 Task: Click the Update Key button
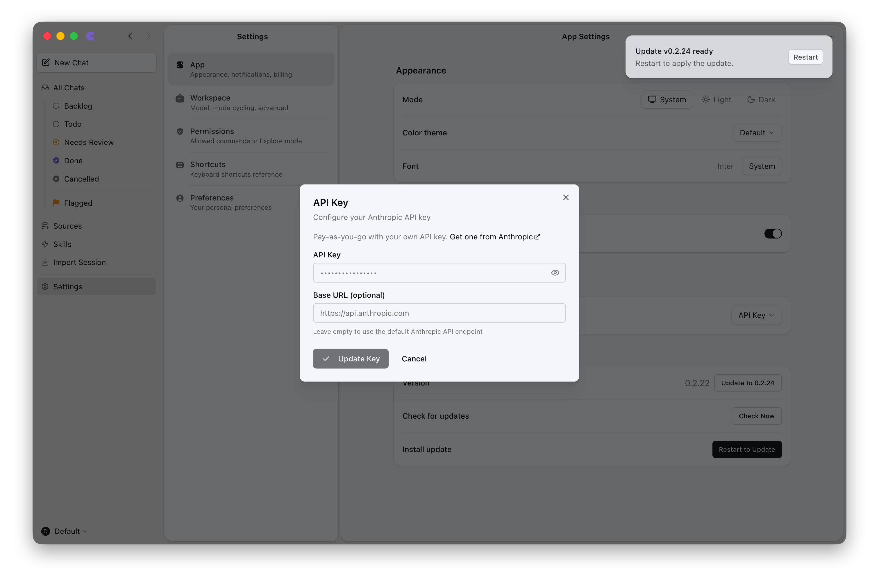click(x=350, y=358)
